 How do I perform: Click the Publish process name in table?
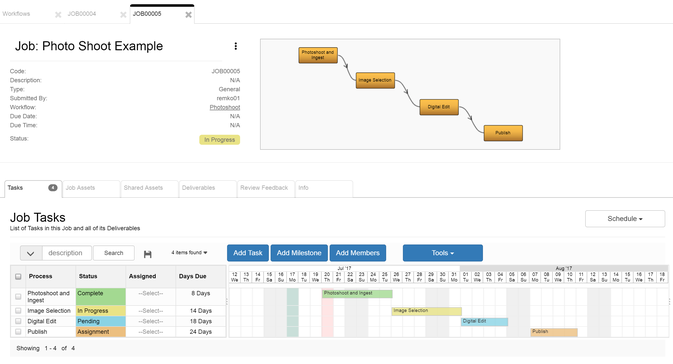(x=37, y=332)
